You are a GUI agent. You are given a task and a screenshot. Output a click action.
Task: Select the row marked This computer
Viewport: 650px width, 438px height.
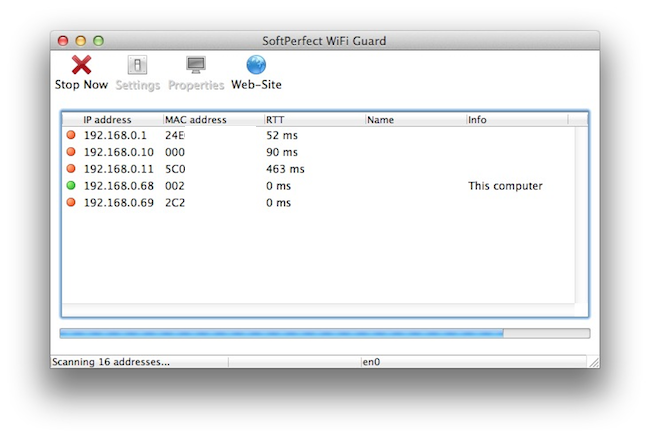point(318,186)
